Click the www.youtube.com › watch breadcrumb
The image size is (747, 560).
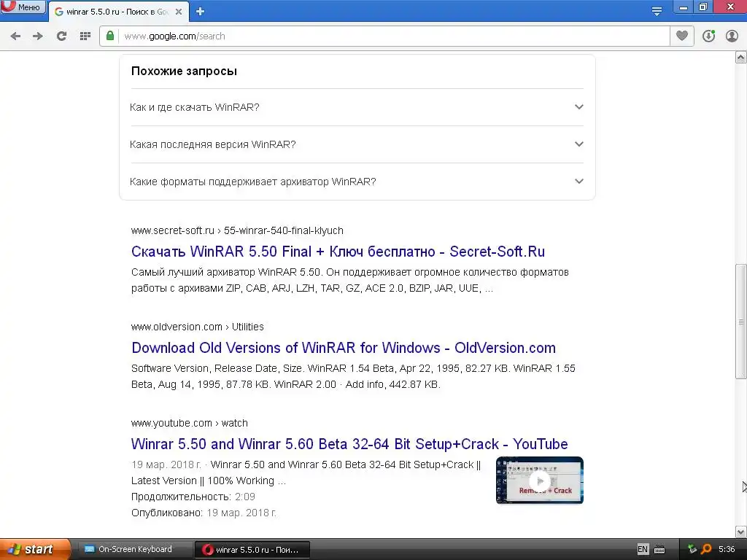point(189,423)
